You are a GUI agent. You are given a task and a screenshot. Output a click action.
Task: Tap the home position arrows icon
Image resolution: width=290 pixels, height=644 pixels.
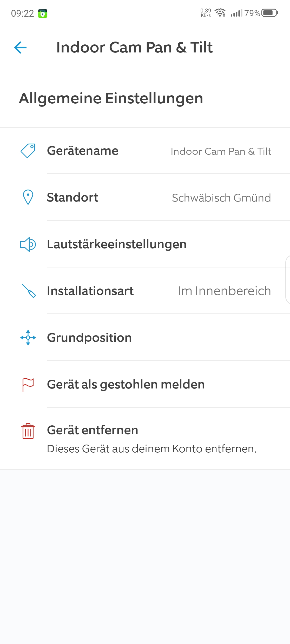click(x=28, y=338)
